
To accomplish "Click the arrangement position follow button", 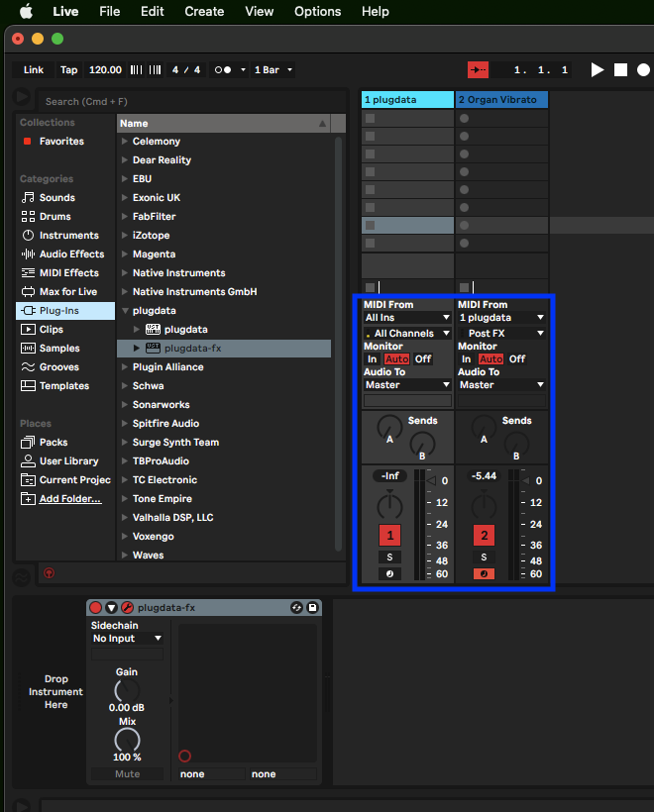I will pos(478,70).
